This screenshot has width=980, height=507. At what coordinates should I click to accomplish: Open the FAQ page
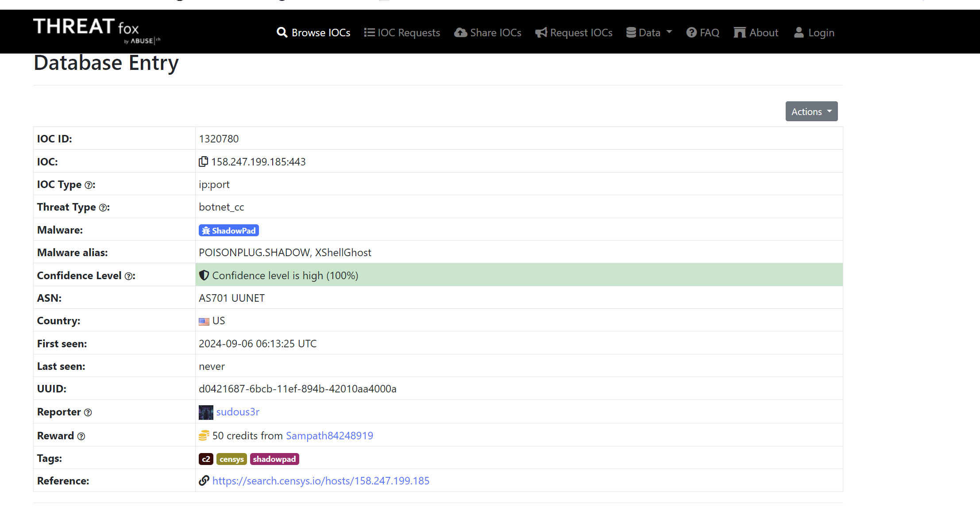[x=703, y=33]
